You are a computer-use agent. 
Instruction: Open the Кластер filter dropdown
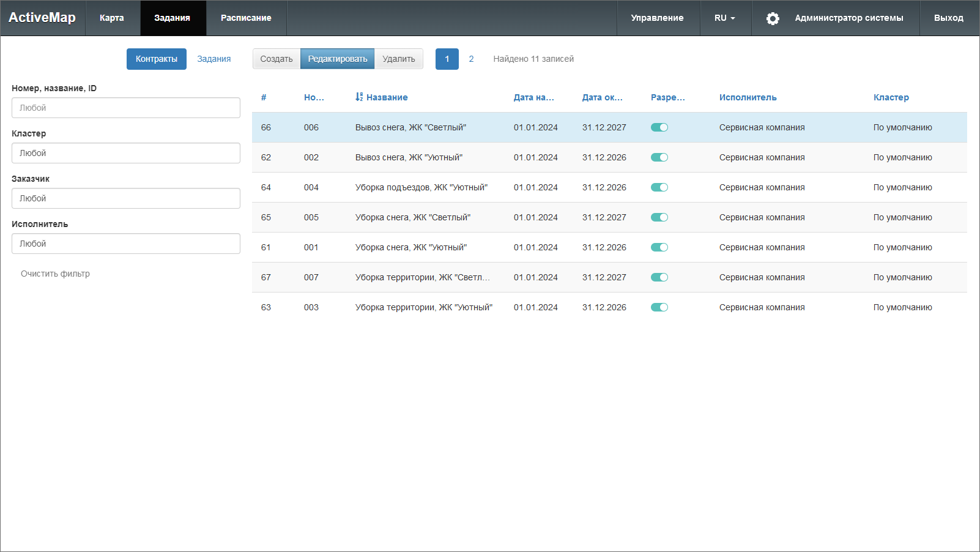[x=126, y=153]
